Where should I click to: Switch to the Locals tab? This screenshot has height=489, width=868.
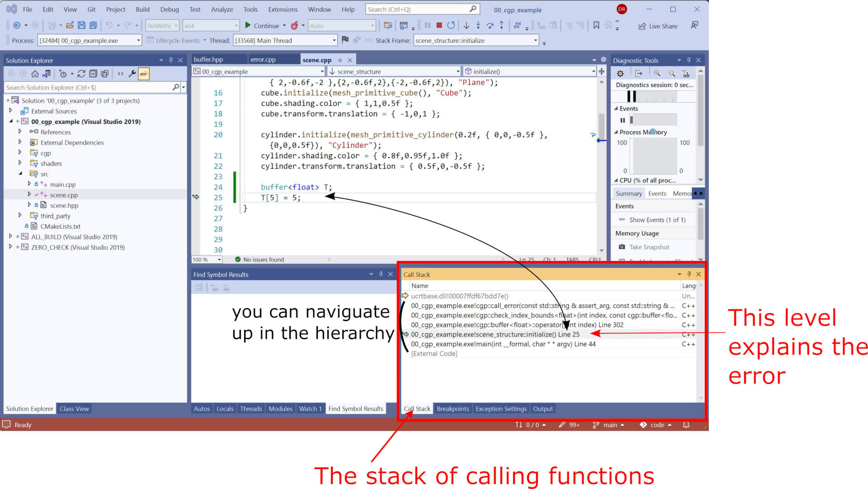pos(225,408)
